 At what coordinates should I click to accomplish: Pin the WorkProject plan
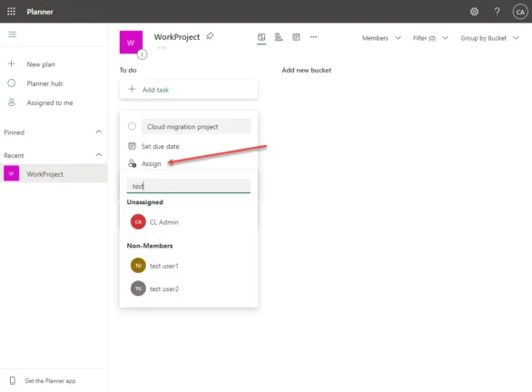pyautogui.click(x=210, y=36)
